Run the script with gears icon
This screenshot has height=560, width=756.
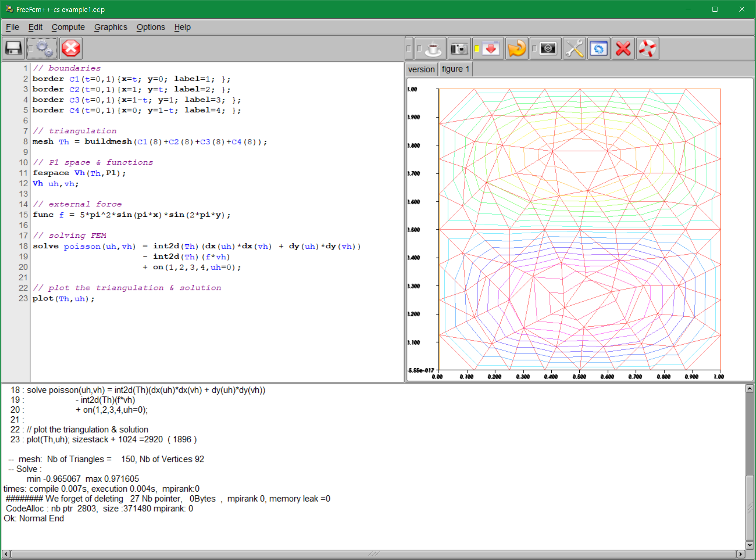(x=45, y=48)
